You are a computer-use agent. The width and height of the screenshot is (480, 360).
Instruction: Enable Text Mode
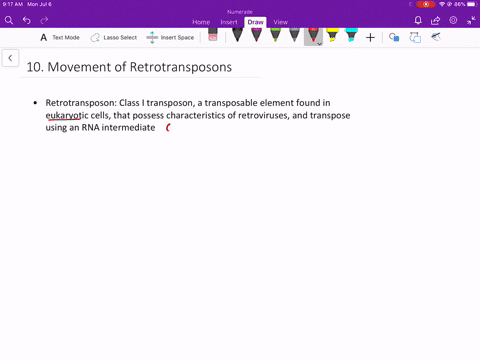[x=60, y=38]
